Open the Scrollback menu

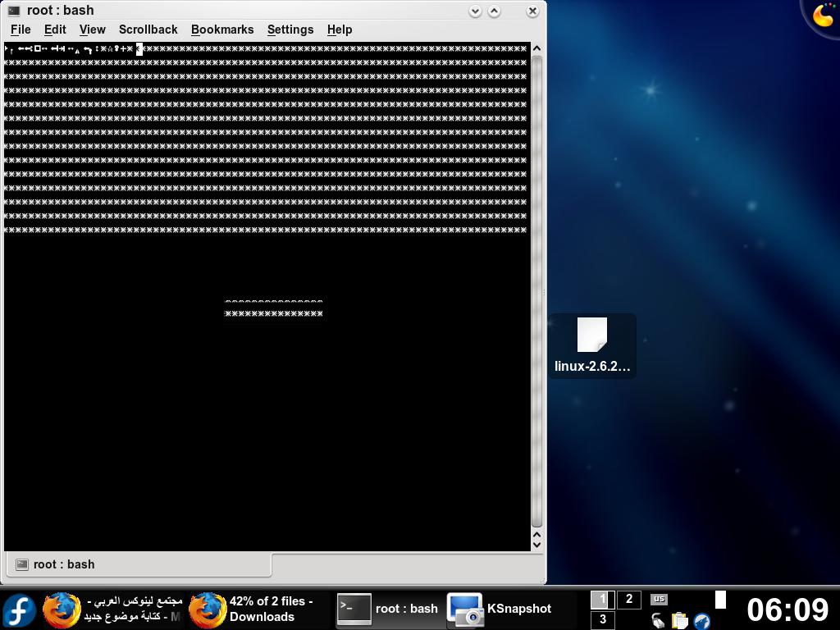coord(148,30)
